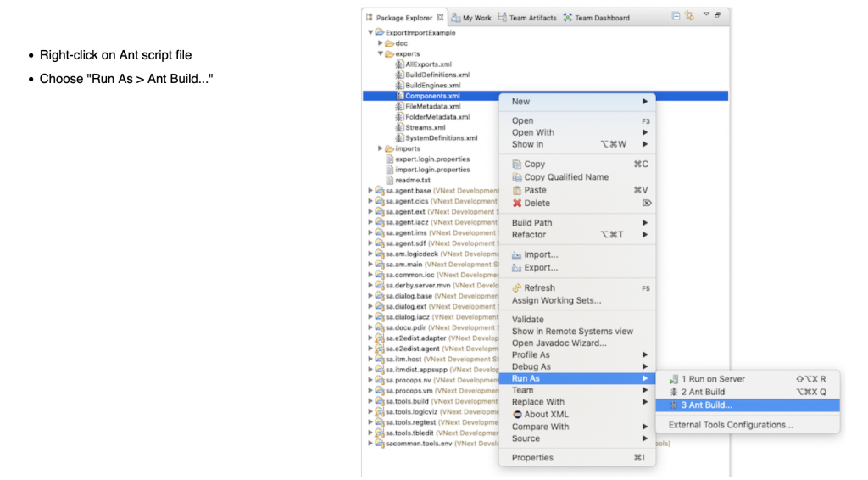This screenshot has height=480, width=868.
Task: Open the Build Path submenu
Action: (x=576, y=222)
